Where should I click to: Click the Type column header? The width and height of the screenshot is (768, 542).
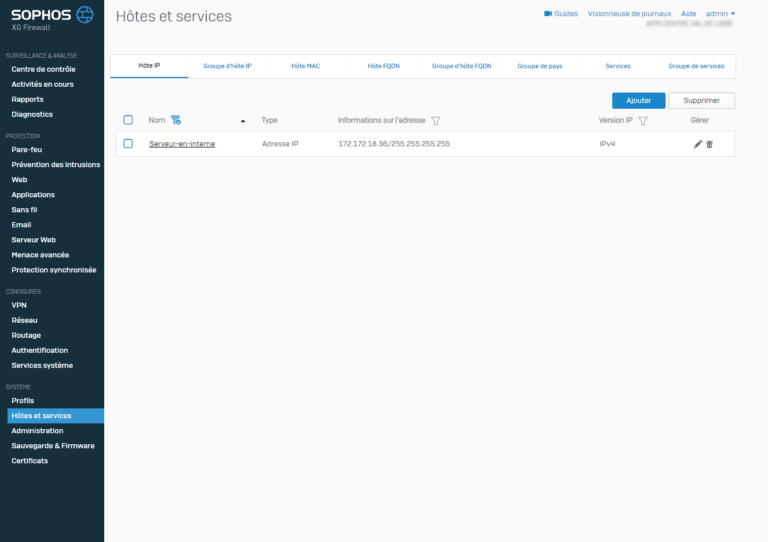pyautogui.click(x=269, y=120)
